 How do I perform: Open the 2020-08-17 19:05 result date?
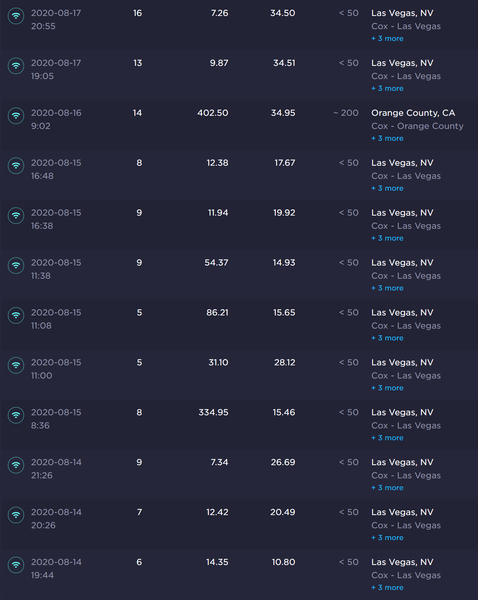(x=56, y=63)
